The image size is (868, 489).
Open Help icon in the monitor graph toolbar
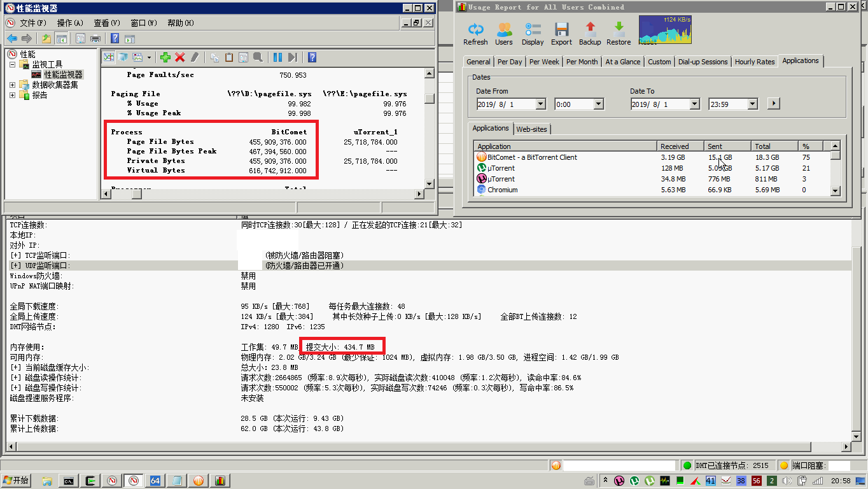coord(312,57)
